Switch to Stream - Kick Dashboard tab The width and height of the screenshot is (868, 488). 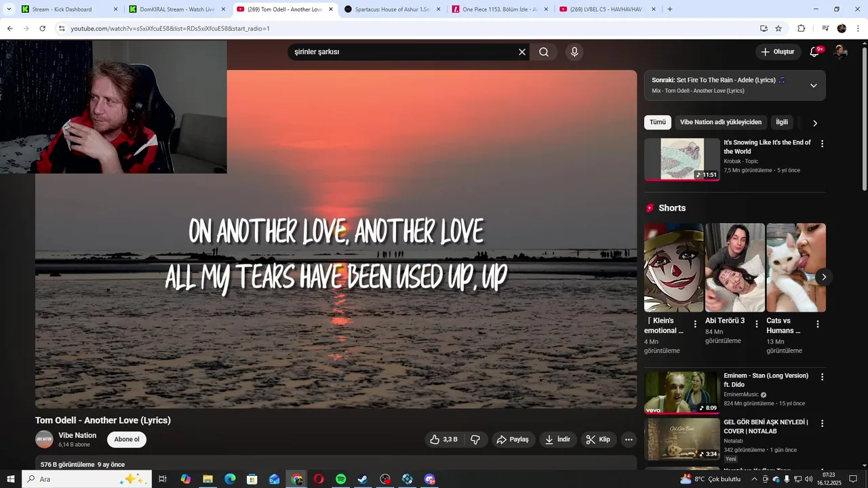pos(70,9)
